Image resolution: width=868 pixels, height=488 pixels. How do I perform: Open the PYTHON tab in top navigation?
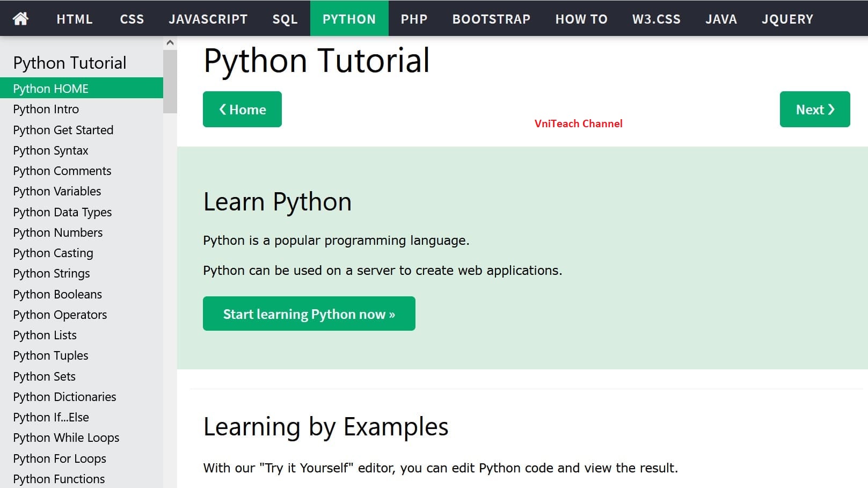349,19
